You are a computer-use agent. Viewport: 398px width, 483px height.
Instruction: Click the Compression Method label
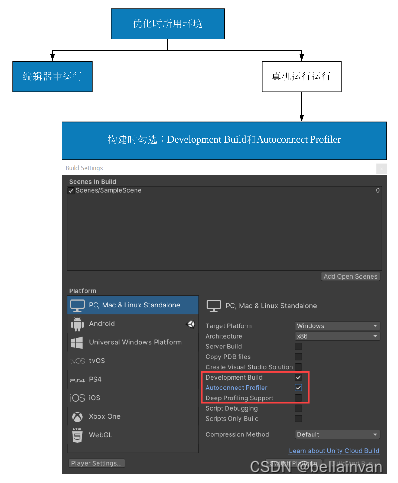pos(237,434)
